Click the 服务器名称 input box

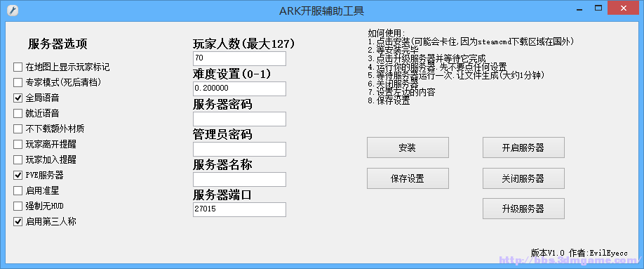[239, 179]
